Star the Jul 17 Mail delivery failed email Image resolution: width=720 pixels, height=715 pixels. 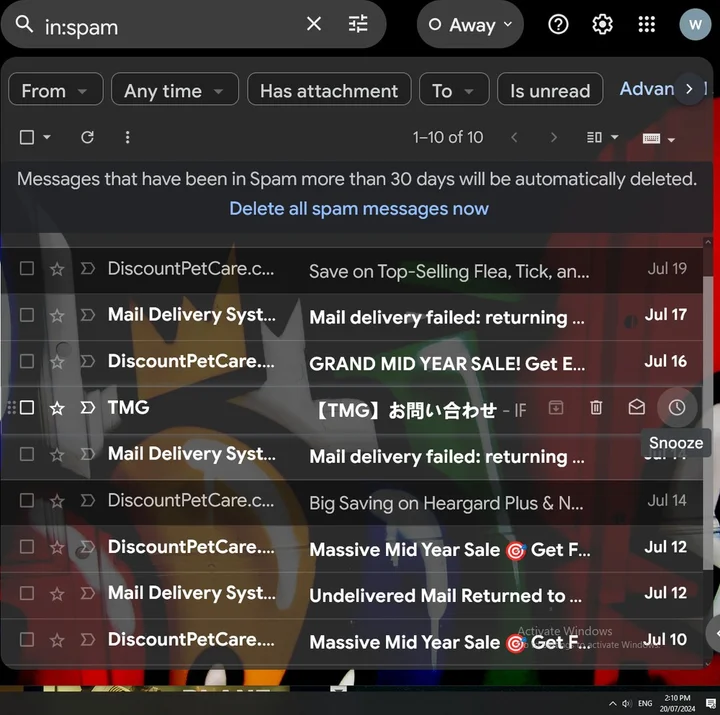click(x=57, y=315)
